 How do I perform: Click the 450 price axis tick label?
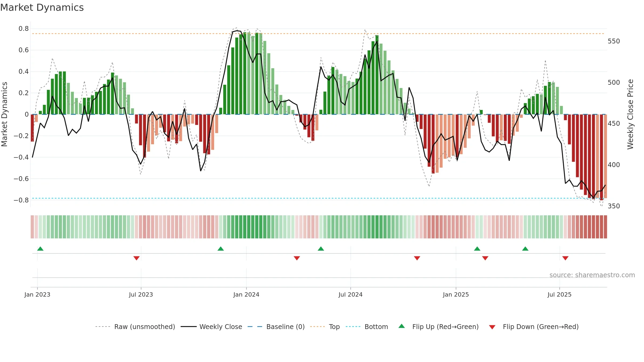tap(614, 124)
